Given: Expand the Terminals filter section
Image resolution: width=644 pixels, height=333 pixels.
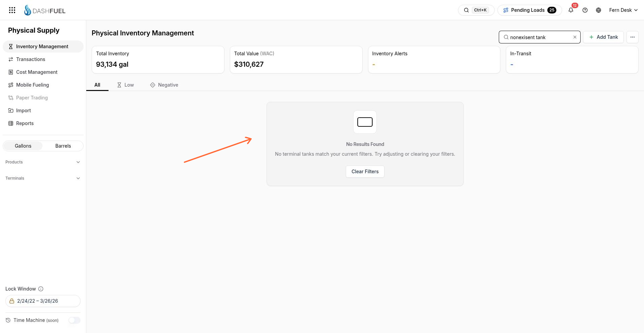Looking at the screenshot, I should click(43, 178).
